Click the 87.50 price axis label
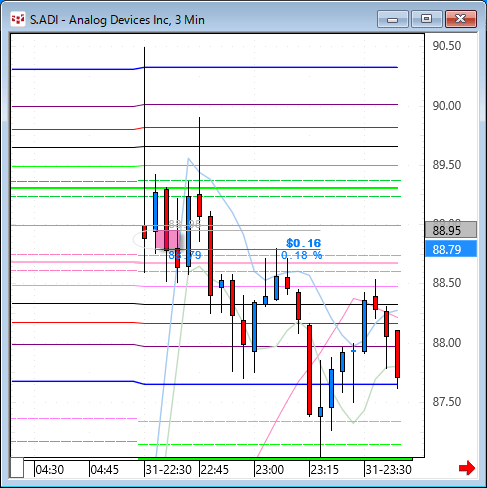The height and width of the screenshot is (488, 487). tap(447, 402)
